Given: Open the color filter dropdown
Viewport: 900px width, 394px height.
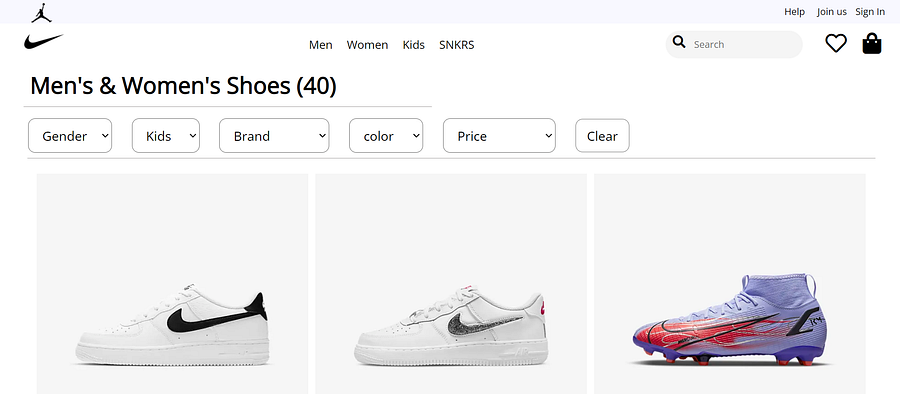Looking at the screenshot, I should click(386, 136).
